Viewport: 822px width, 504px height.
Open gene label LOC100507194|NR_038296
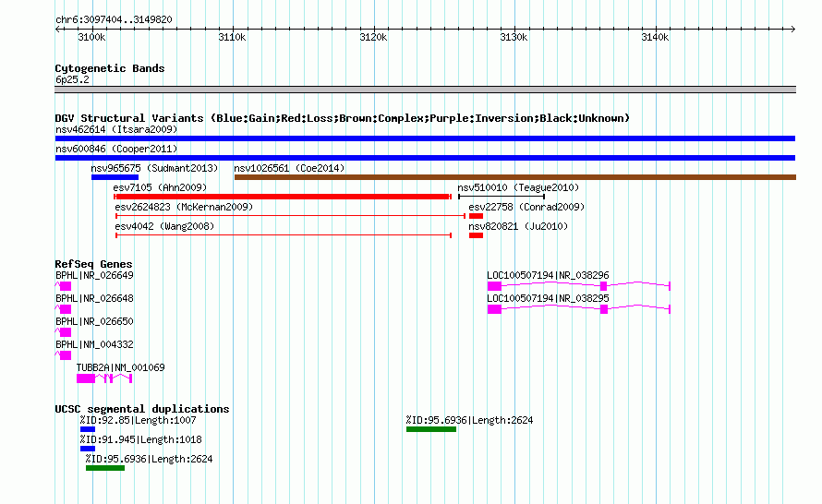pyautogui.click(x=548, y=275)
